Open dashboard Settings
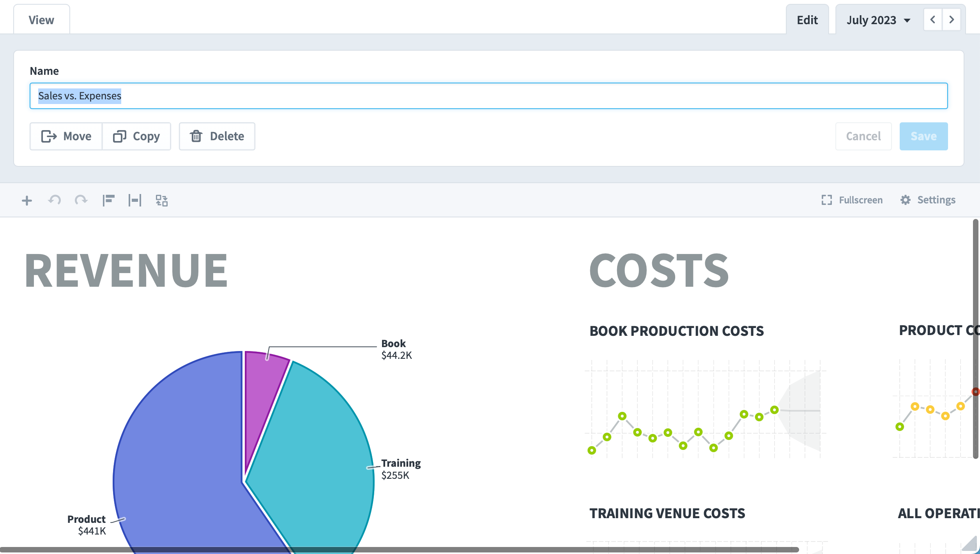Image resolution: width=980 pixels, height=554 pixels. pos(928,200)
